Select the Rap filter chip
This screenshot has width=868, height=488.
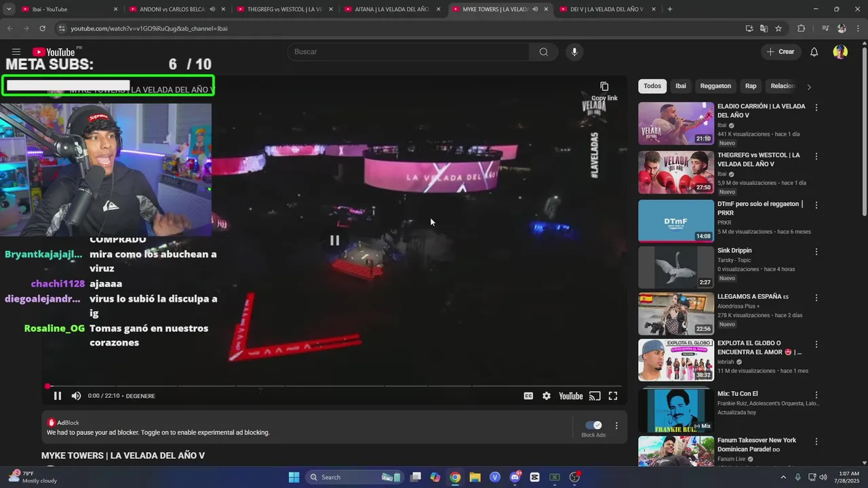click(751, 86)
